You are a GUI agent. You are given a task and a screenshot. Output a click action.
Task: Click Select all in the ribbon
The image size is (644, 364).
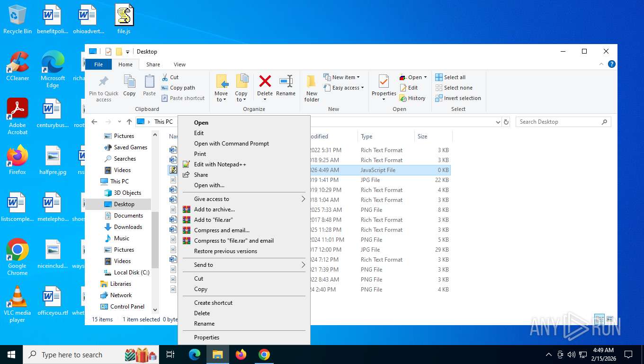pos(450,77)
